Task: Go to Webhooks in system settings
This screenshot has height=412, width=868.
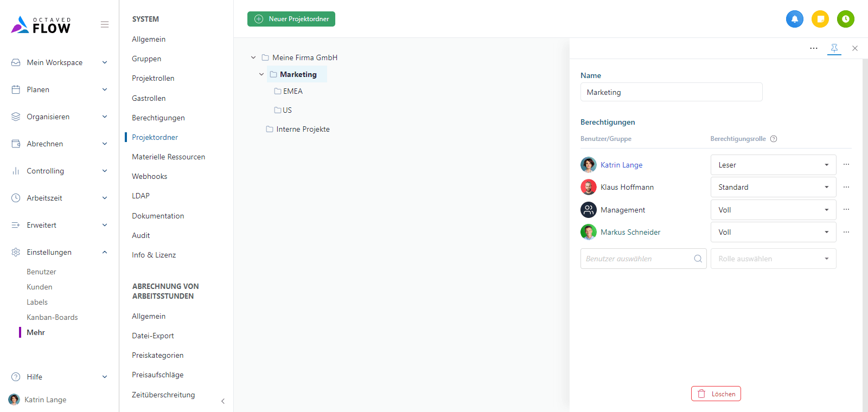Action: [x=149, y=176]
